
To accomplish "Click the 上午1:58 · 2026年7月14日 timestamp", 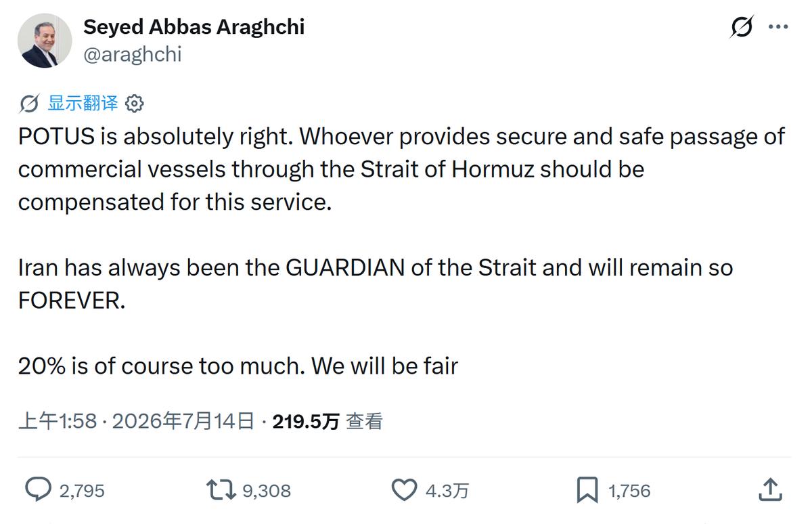I will 136,422.
